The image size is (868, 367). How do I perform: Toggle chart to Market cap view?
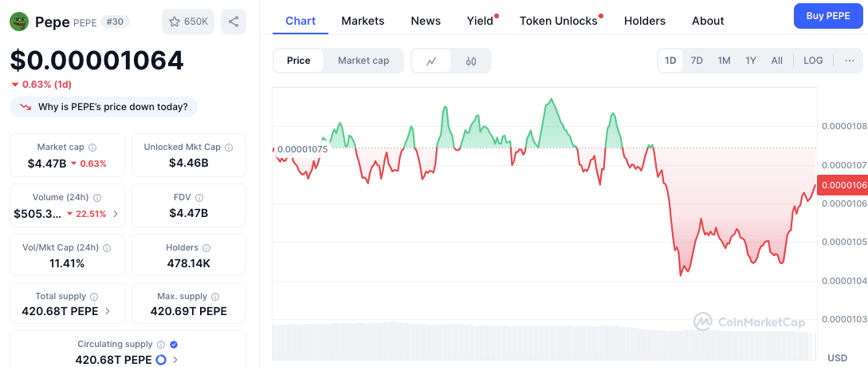363,61
